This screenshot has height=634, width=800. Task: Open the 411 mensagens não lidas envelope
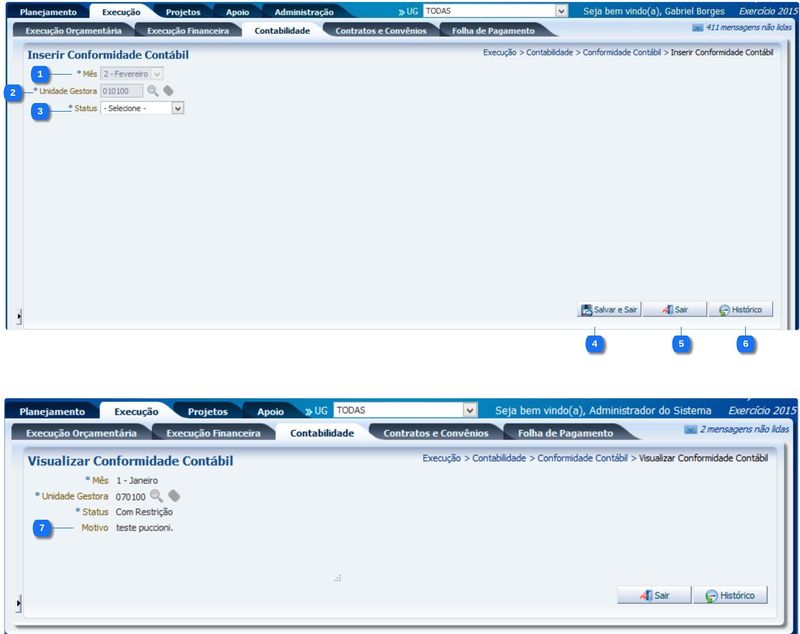[x=697, y=28]
